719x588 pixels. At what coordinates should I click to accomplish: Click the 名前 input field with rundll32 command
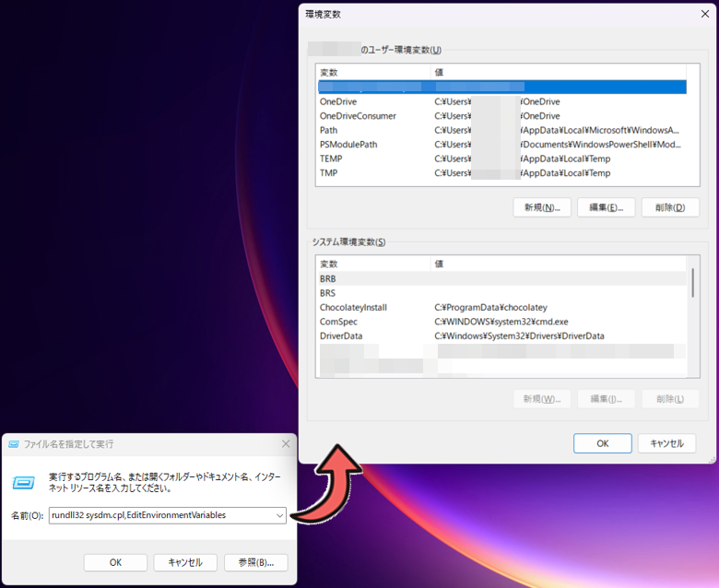pos(168,515)
